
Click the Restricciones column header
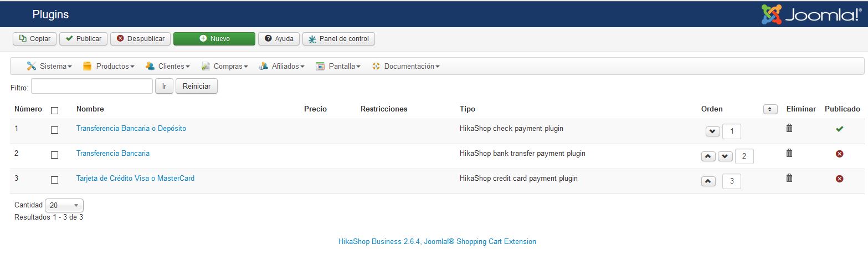[384, 109]
